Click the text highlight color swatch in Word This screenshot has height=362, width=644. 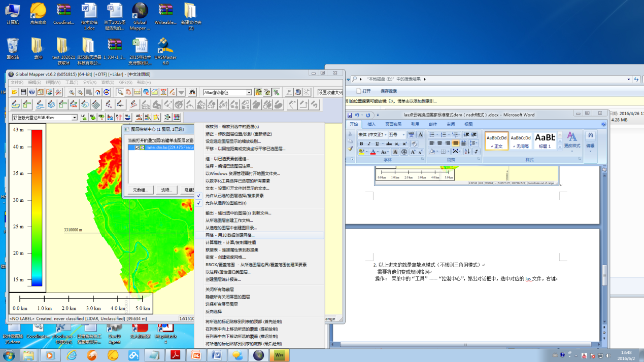point(361,152)
